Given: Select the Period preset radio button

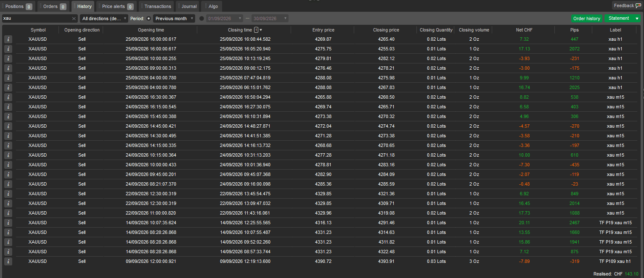Looking at the screenshot, I should (149, 18).
